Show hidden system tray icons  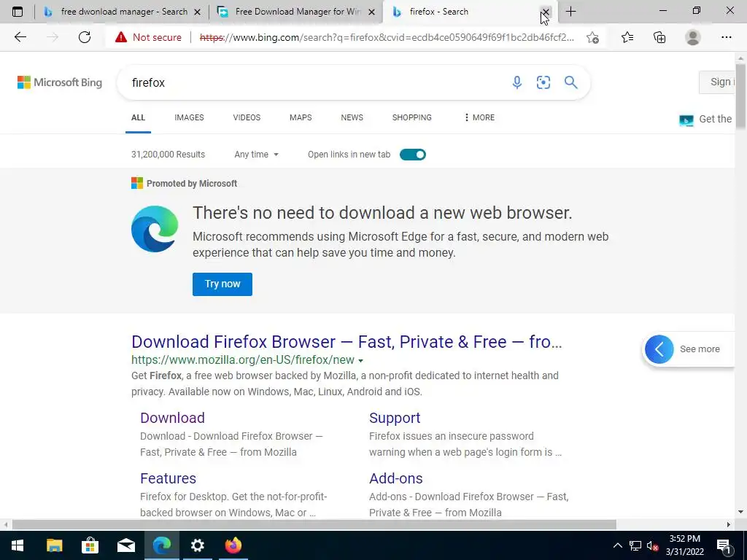point(617,545)
